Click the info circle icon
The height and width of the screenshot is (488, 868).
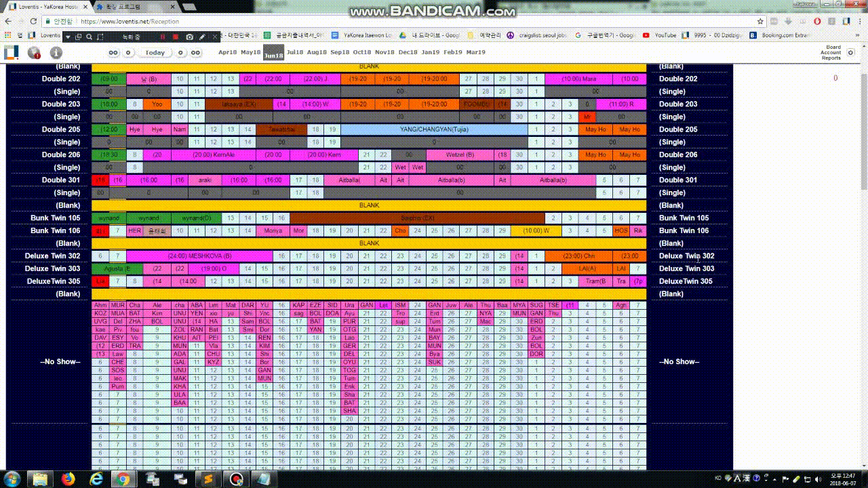[56, 52]
